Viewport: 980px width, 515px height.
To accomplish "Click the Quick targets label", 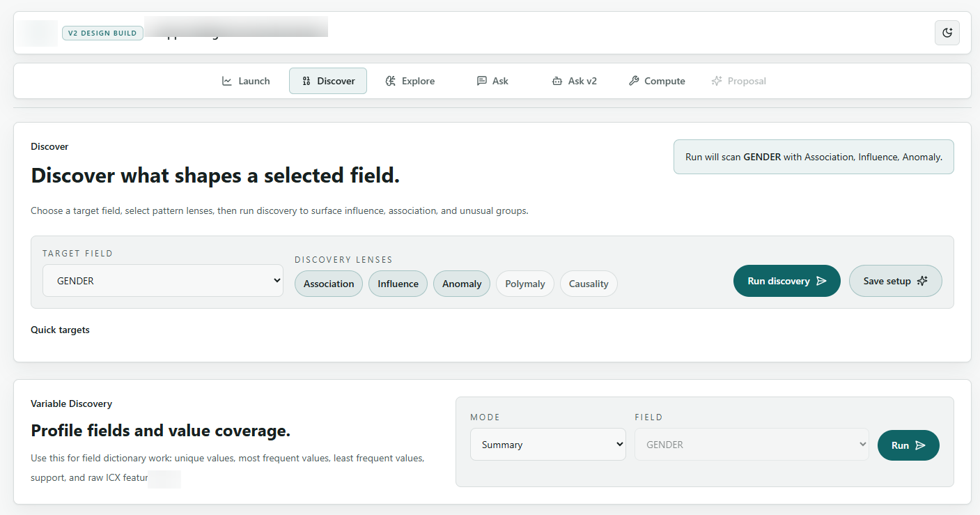I will (x=60, y=330).
